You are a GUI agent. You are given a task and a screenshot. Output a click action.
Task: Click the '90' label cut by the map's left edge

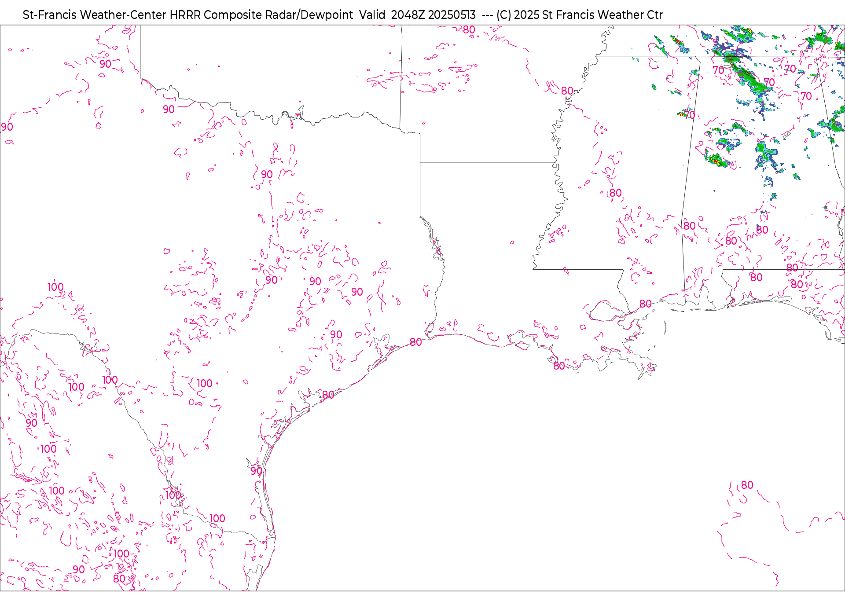point(7,127)
